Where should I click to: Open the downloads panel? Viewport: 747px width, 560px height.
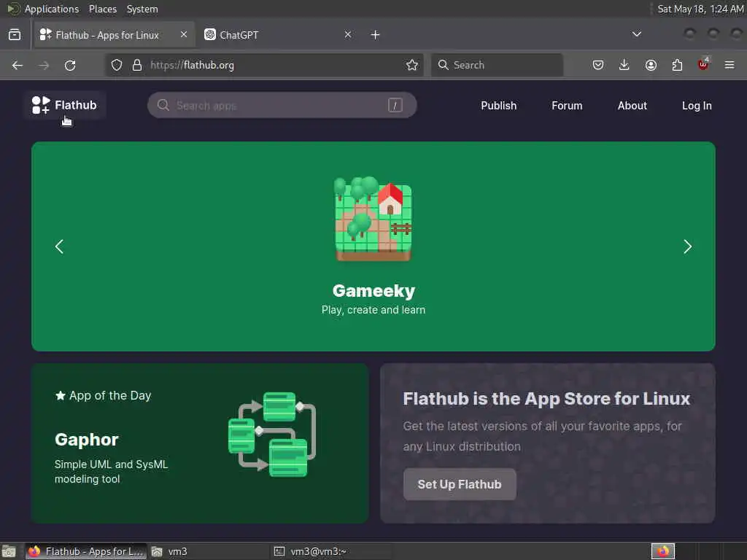pos(624,65)
